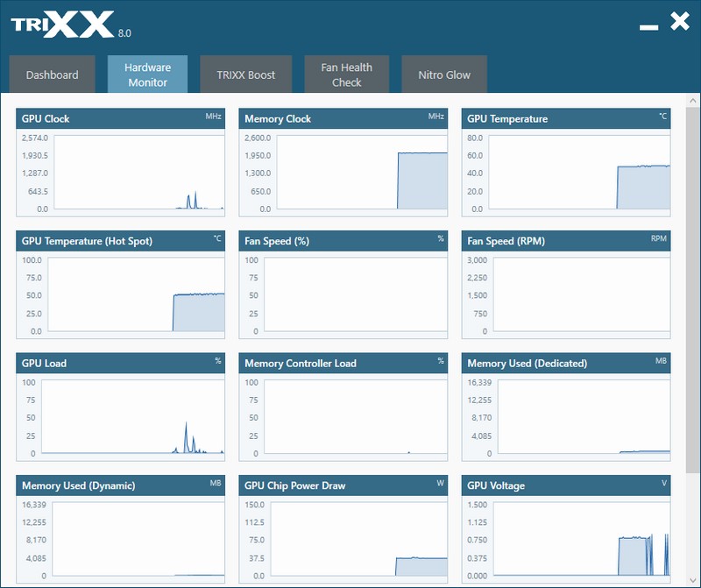This screenshot has width=701, height=588.
Task: Click the RPM unit label
Action: coord(659,238)
